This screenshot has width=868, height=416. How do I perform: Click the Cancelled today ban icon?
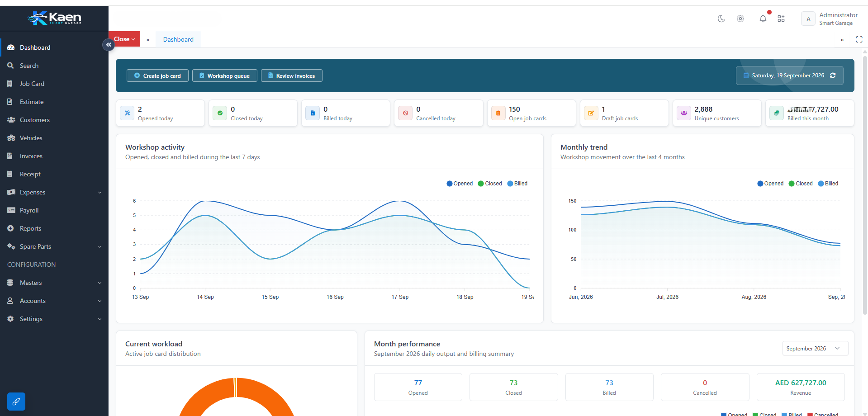click(405, 113)
